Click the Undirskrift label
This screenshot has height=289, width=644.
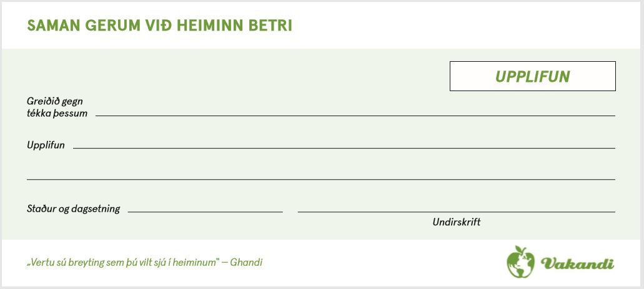(x=457, y=222)
